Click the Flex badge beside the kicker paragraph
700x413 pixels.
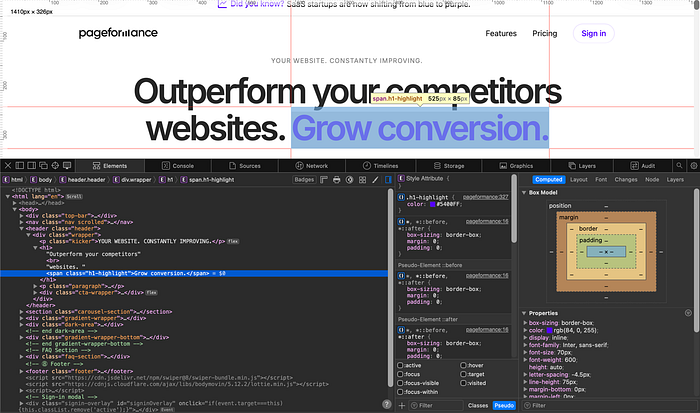coord(233,242)
